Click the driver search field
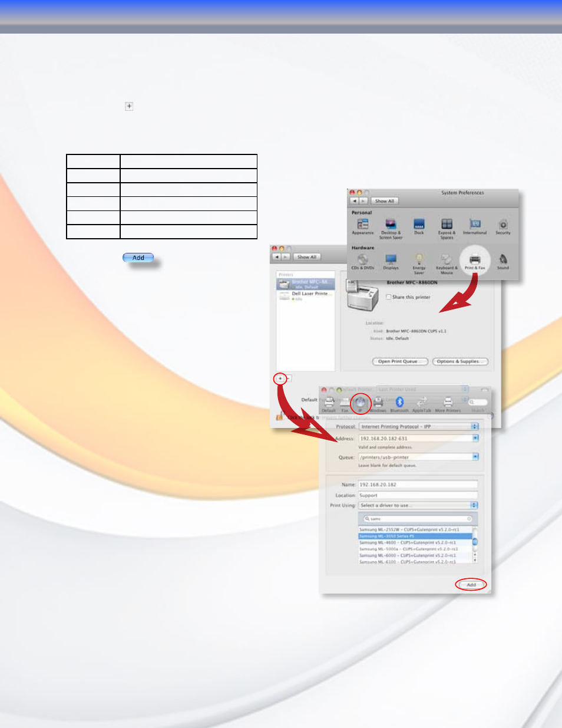The width and height of the screenshot is (562, 728). 418,519
